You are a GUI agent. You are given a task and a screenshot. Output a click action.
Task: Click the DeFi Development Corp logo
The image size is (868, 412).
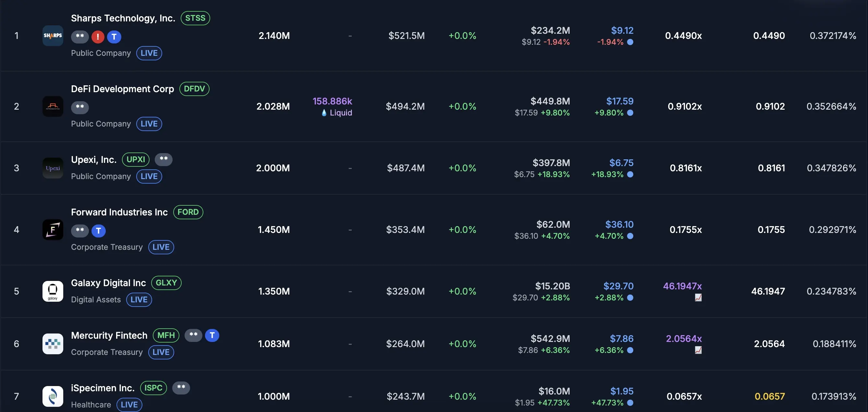pos(53,106)
